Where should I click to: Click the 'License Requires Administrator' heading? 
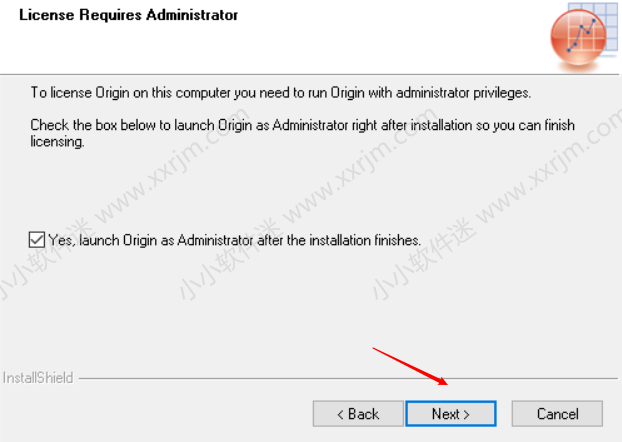point(129,15)
